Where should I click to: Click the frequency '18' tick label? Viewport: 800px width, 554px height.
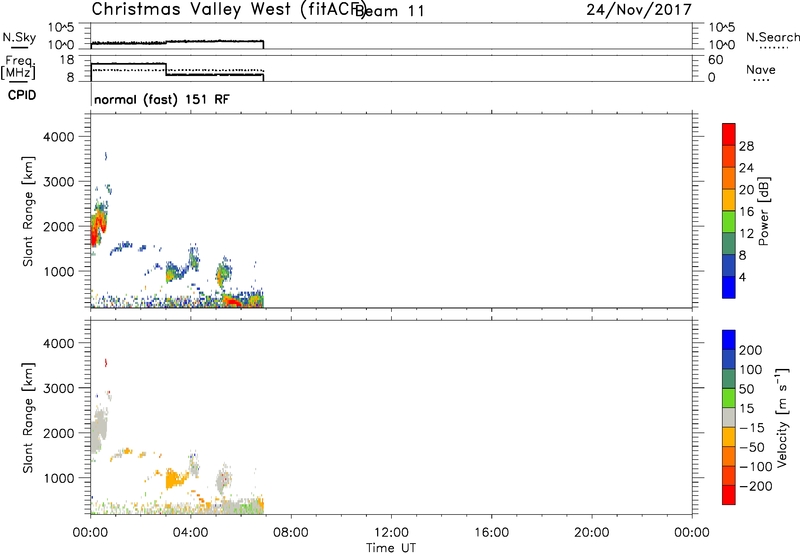pos(67,60)
